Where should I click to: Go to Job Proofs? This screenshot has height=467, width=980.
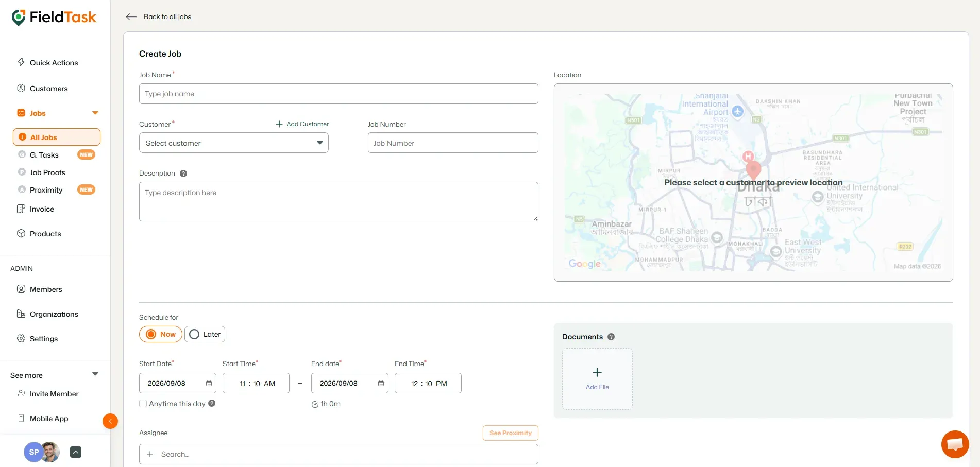[47, 172]
